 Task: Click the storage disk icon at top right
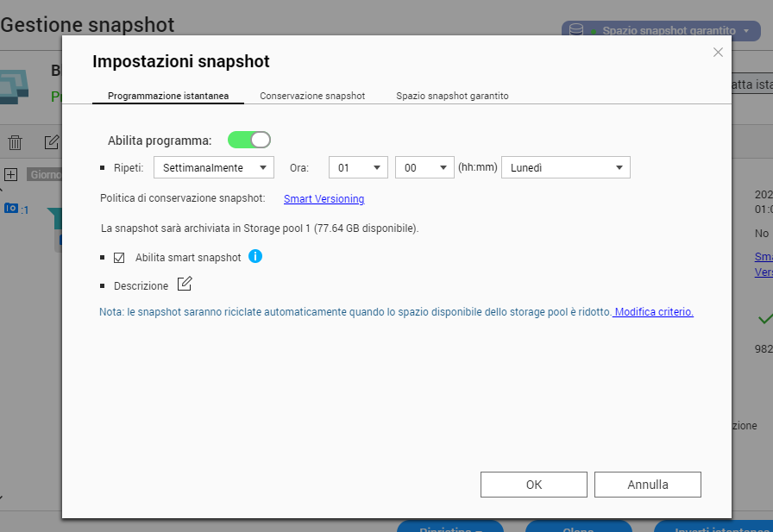pyautogui.click(x=576, y=30)
